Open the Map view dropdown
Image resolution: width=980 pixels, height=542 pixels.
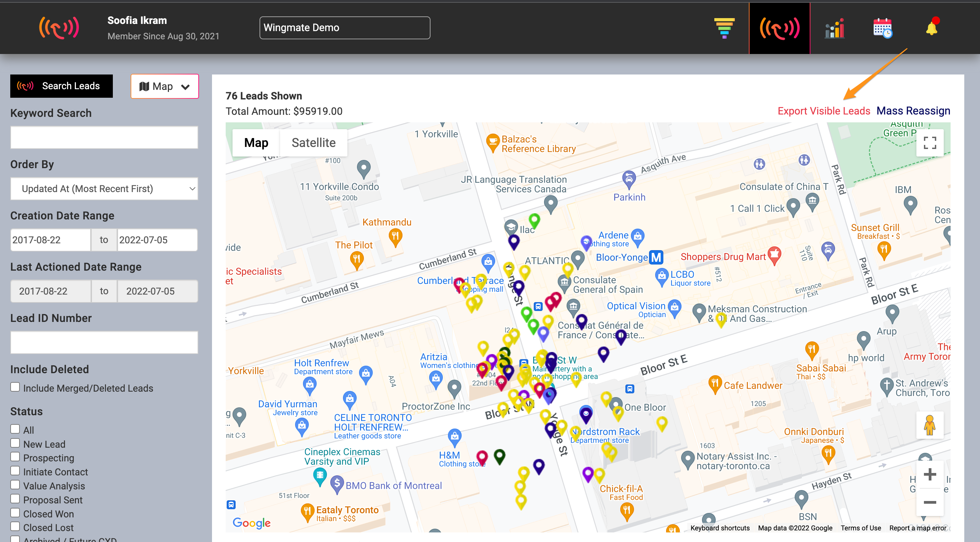[x=165, y=86]
